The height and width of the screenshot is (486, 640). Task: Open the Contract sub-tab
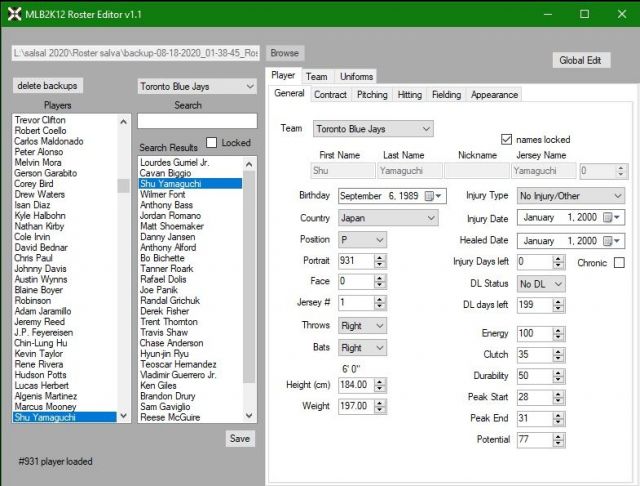point(330,95)
